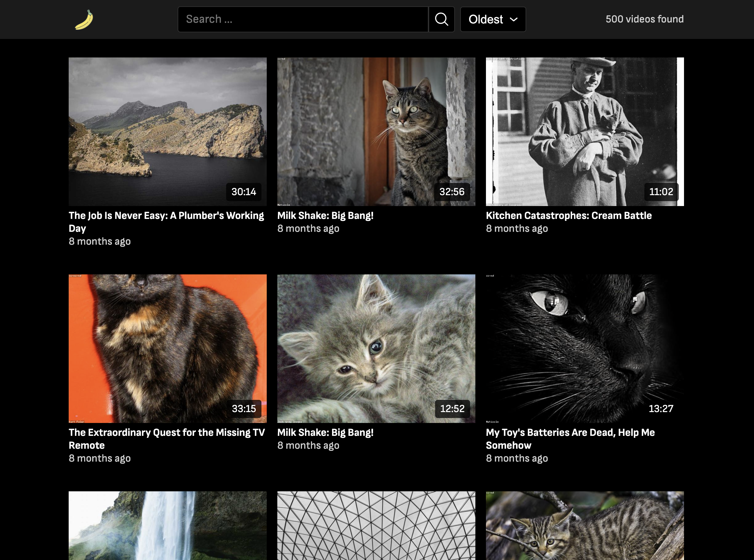Open the rocky coastal landscape video thumbnail

coord(167,131)
